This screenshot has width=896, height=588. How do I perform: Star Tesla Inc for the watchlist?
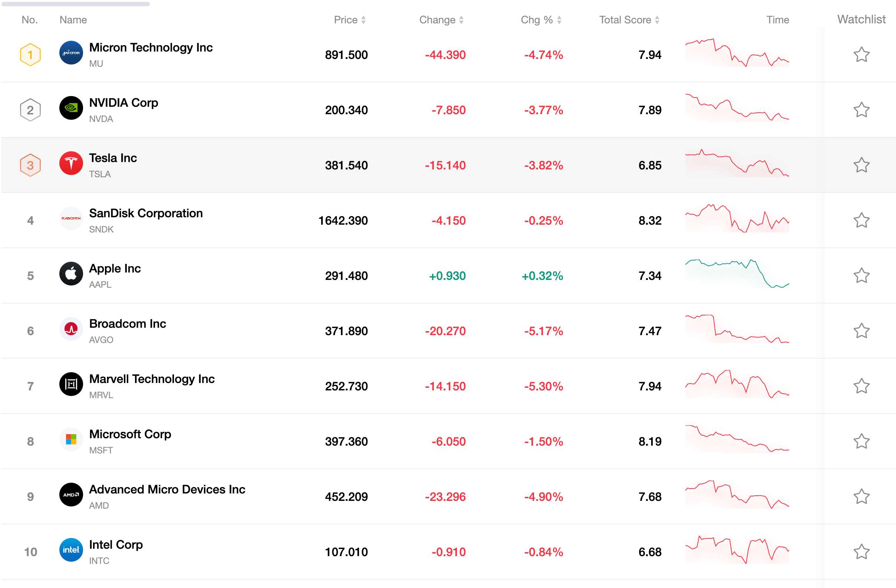pyautogui.click(x=862, y=165)
